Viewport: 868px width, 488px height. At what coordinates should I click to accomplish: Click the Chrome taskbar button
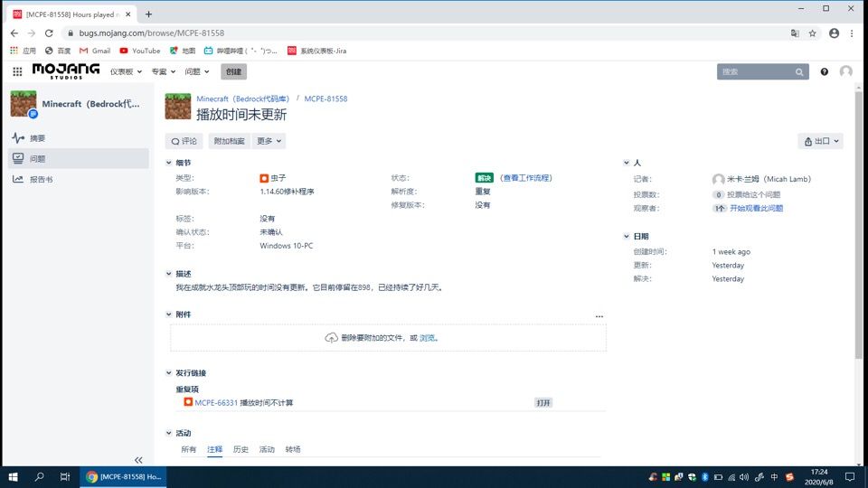(x=123, y=476)
